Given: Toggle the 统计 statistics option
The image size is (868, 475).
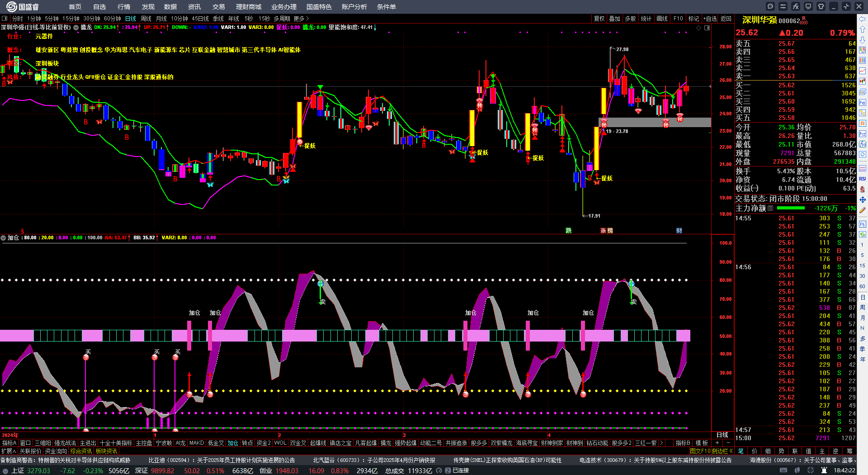Looking at the screenshot, I should click(646, 19).
